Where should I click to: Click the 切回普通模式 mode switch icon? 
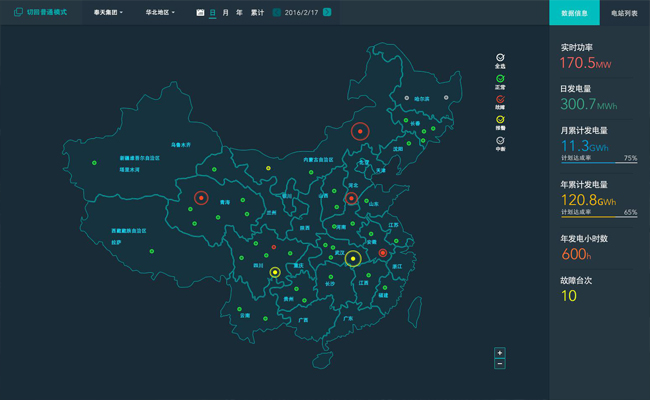click(18, 12)
